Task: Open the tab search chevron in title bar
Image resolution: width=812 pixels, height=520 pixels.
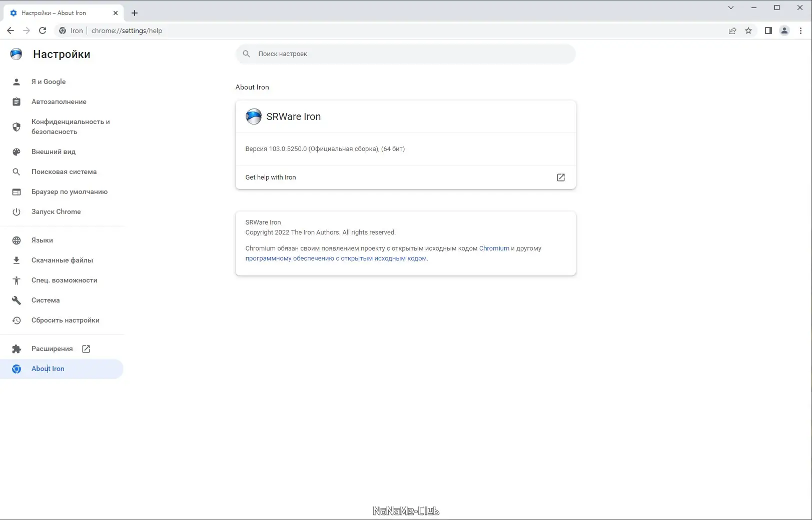Action: tap(731, 7)
